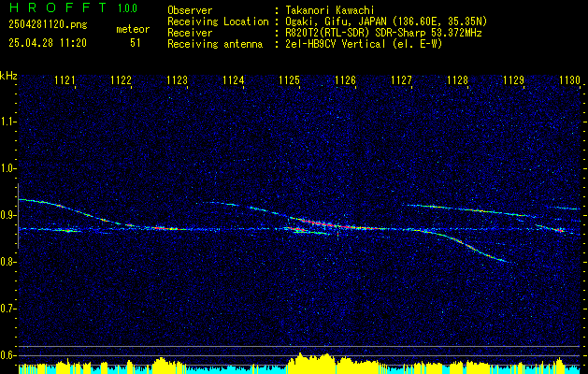Click the Observer label
The width and height of the screenshot is (588, 374).
pyautogui.click(x=190, y=10)
